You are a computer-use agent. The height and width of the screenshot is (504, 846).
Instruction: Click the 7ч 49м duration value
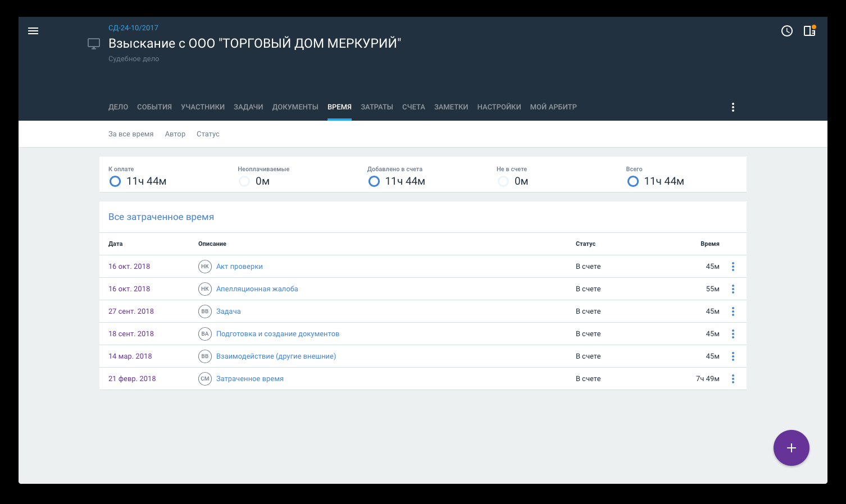708,379
